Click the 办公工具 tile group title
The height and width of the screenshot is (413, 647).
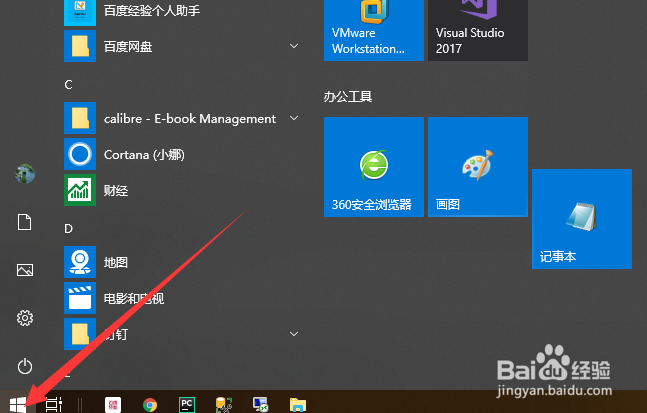point(348,97)
